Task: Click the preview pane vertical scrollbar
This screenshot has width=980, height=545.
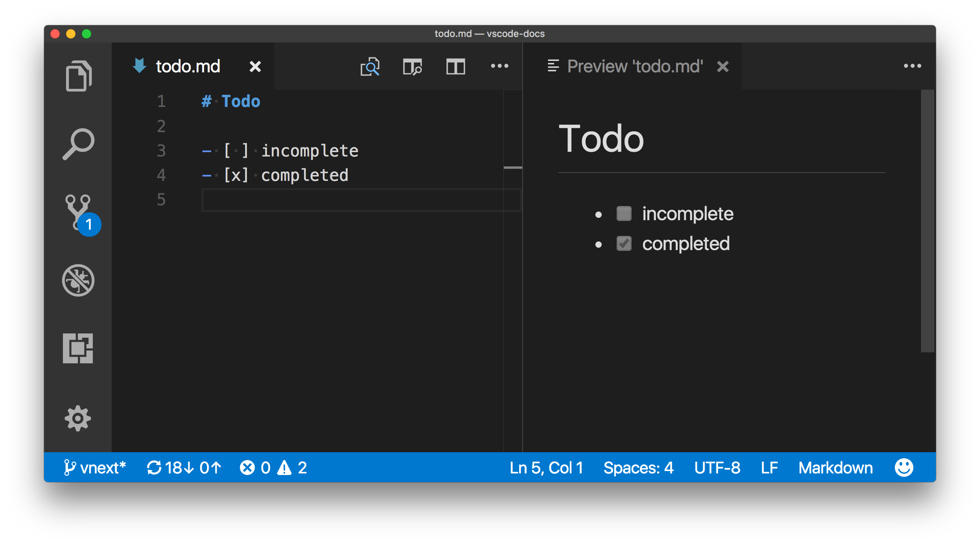Action: tap(927, 221)
